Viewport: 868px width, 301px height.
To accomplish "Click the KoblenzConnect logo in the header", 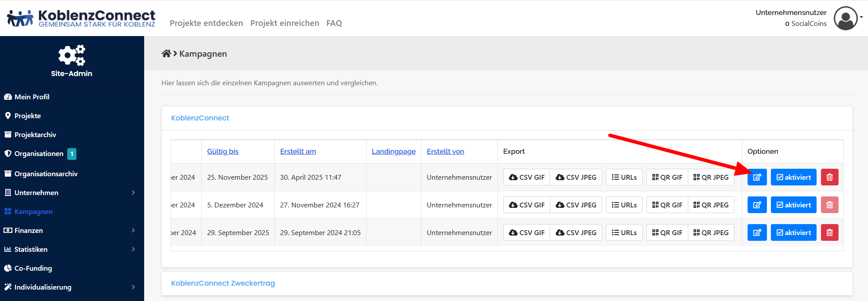I will pos(81,18).
